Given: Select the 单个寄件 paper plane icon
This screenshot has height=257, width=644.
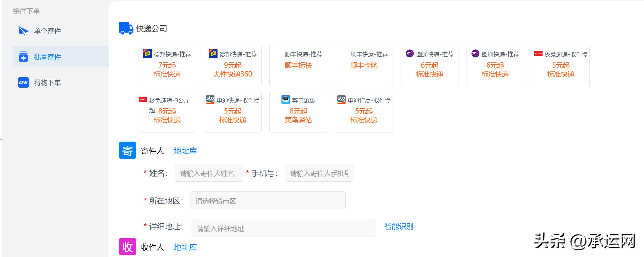Looking at the screenshot, I should tap(23, 31).
